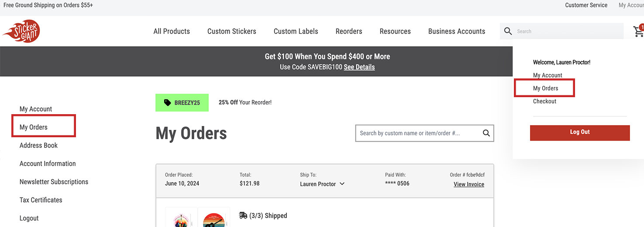Click the search icon in orders search box
Image resolution: width=644 pixels, height=227 pixels.
(x=486, y=133)
